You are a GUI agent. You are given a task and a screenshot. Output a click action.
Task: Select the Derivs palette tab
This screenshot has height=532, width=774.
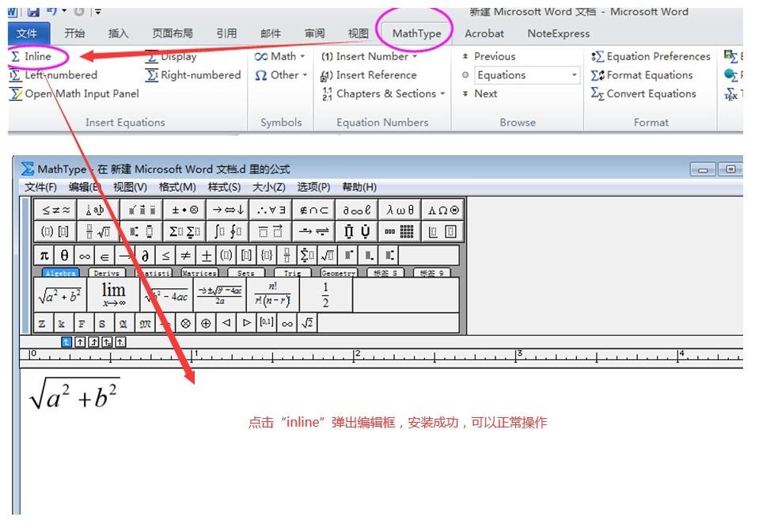click(x=106, y=272)
